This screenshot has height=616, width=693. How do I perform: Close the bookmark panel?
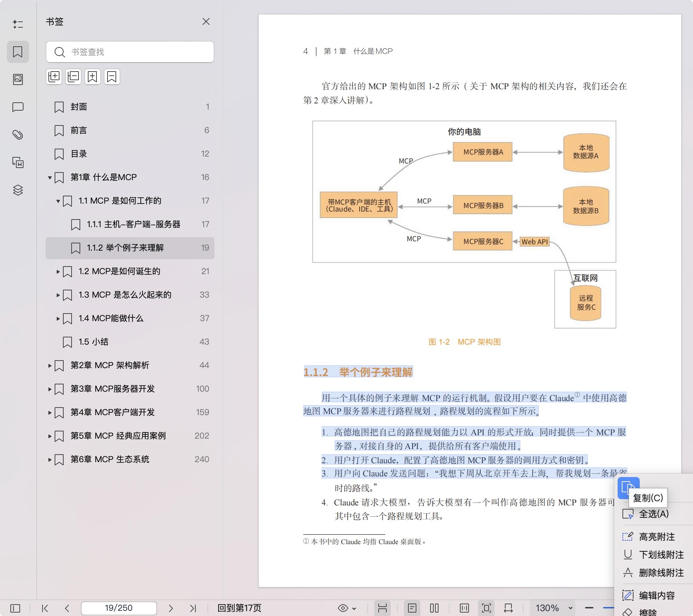coord(206,21)
